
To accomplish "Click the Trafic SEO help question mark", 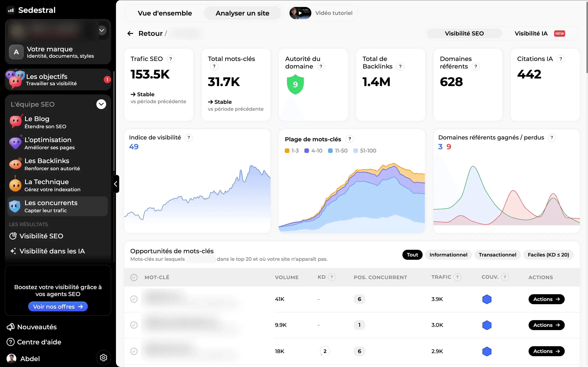I will pyautogui.click(x=170, y=59).
